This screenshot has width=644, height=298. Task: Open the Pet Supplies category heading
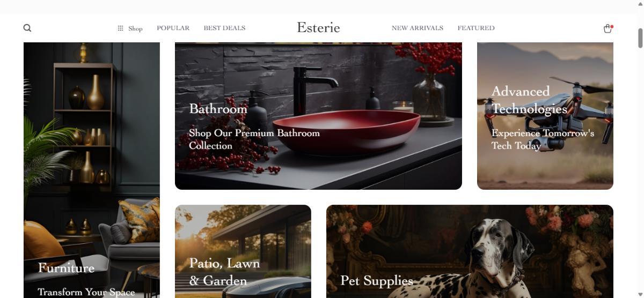click(377, 280)
